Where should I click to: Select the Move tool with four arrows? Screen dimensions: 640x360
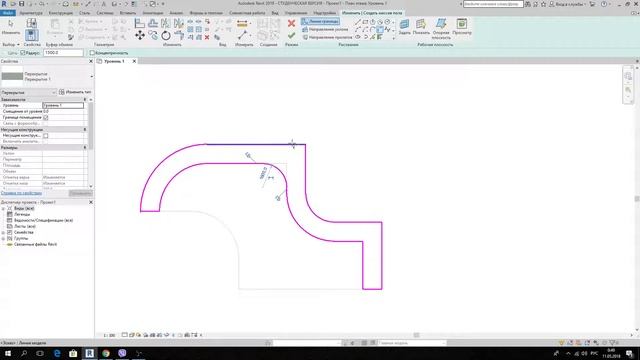(140, 36)
